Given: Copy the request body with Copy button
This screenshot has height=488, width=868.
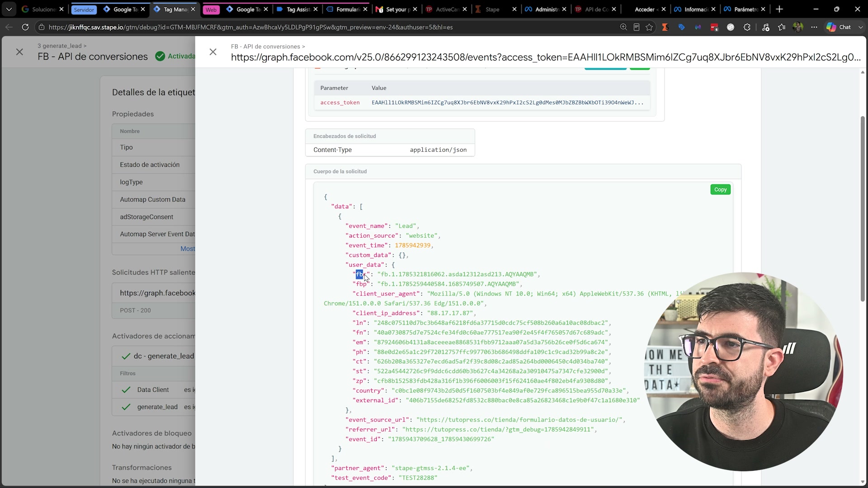Looking at the screenshot, I should point(720,190).
